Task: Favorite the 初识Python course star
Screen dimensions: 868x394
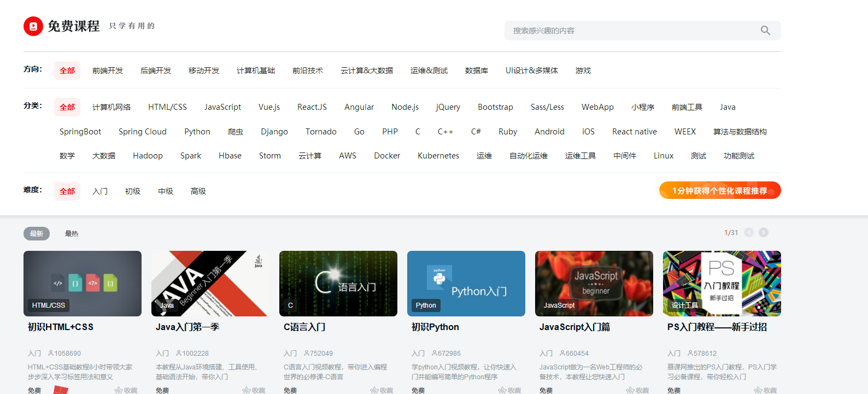Action: click(x=502, y=390)
